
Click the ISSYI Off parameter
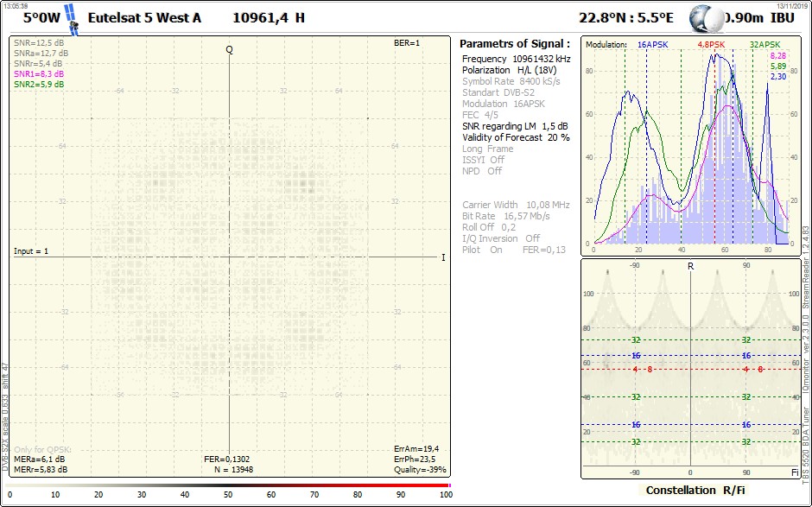(483, 160)
